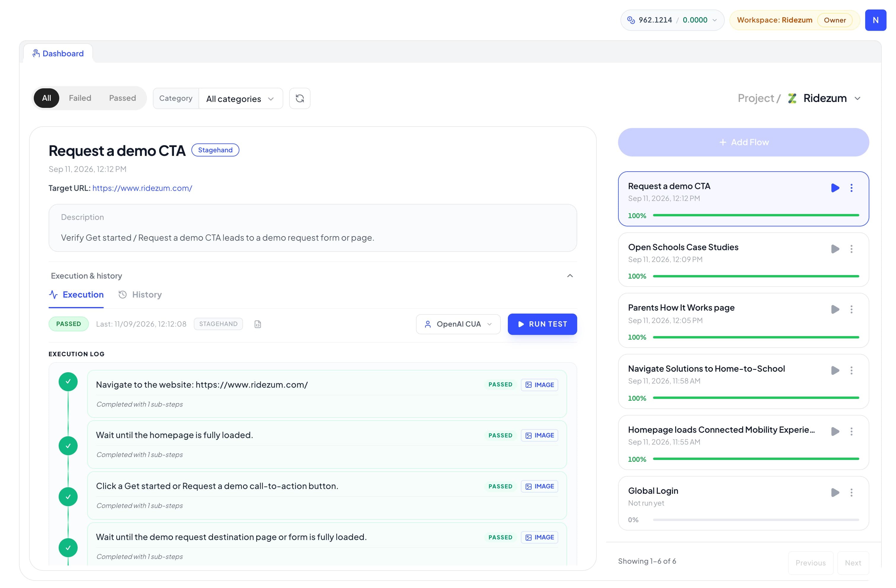Click the RUN TEST button
The image size is (896, 588).
[542, 324]
